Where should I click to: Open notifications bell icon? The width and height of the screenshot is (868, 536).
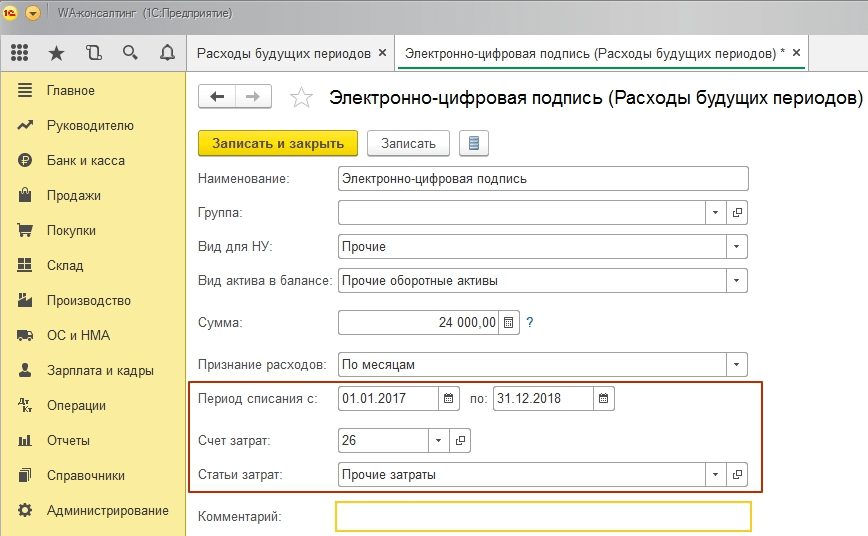(x=166, y=53)
